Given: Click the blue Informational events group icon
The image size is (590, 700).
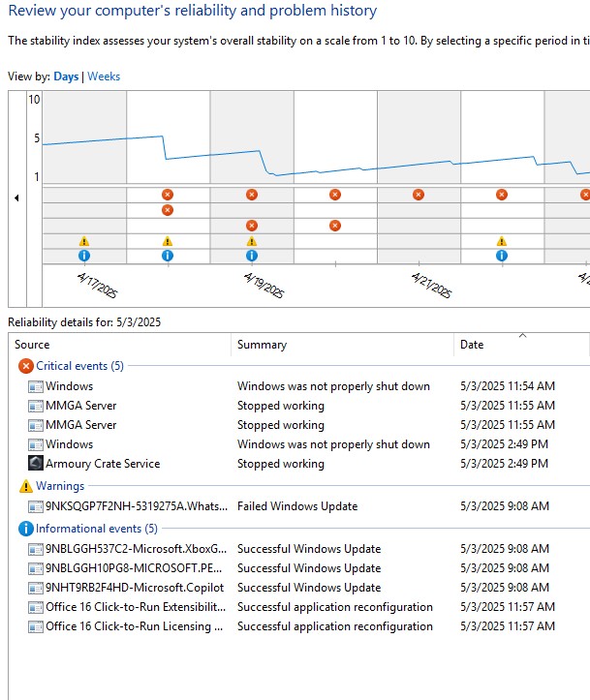Looking at the screenshot, I should [x=26, y=529].
